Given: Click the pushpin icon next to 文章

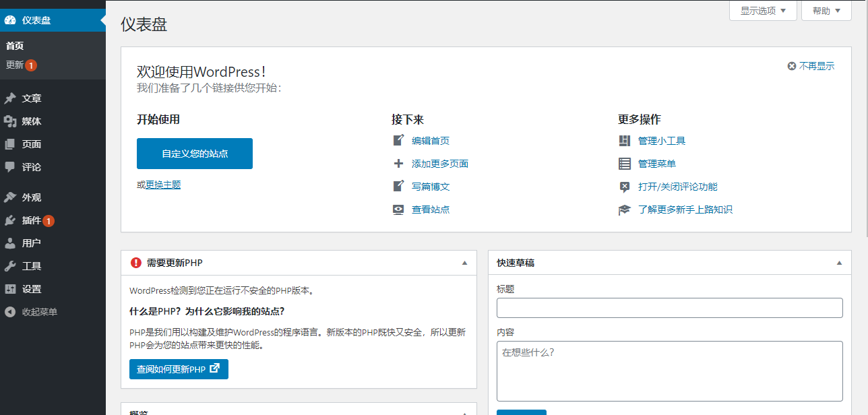Looking at the screenshot, I should (10, 98).
